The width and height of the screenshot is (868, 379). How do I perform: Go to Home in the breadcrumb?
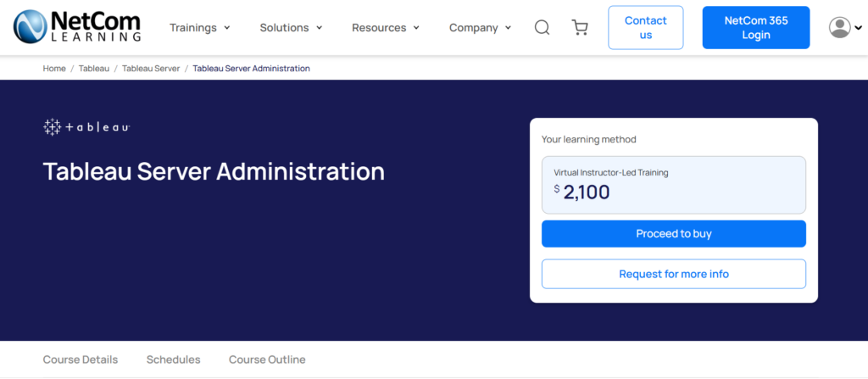pyautogui.click(x=54, y=68)
